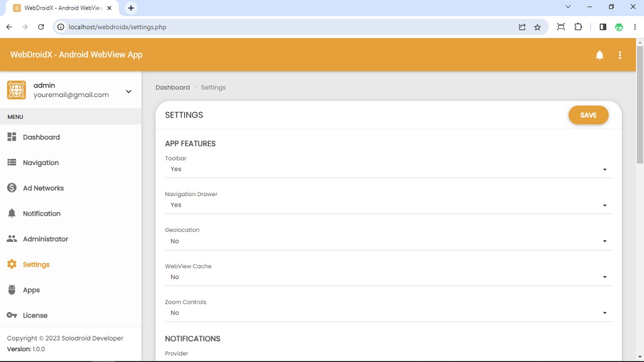Open the three-dot menu in header

[x=620, y=55]
